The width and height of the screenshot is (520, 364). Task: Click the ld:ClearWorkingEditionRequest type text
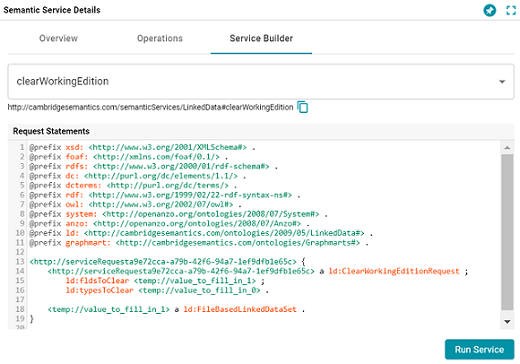click(x=394, y=271)
